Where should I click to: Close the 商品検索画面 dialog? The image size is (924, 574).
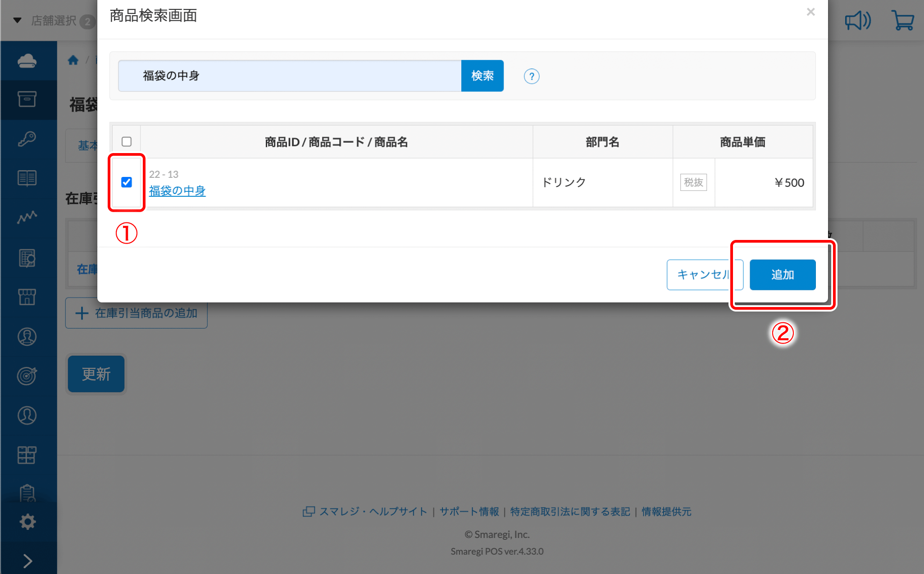pyautogui.click(x=810, y=12)
